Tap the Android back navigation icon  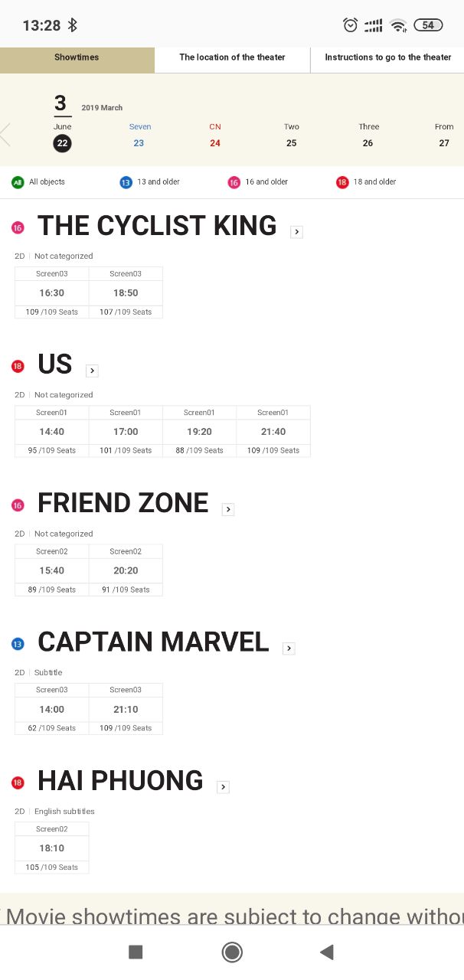[327, 952]
